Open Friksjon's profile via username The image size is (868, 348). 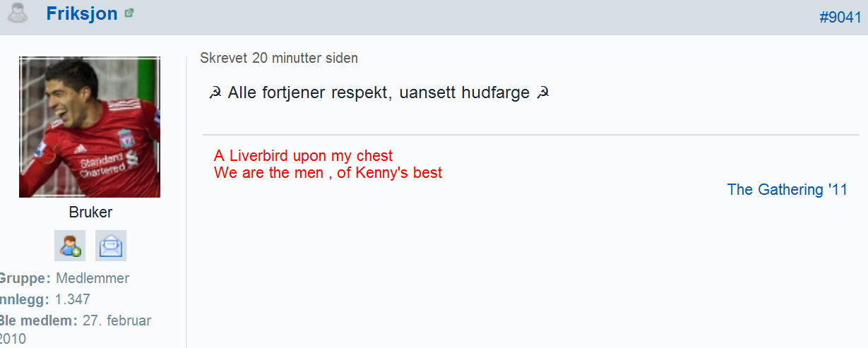point(82,13)
